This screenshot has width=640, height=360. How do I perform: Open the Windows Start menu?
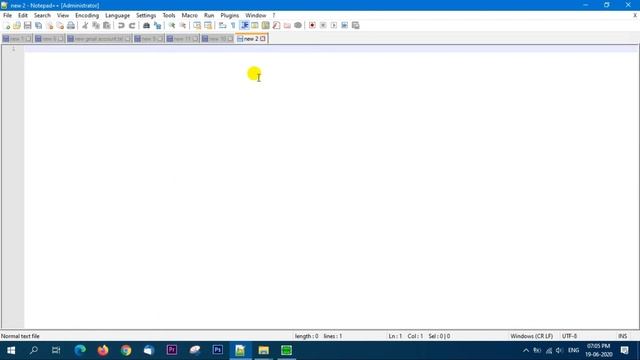click(x=11, y=350)
